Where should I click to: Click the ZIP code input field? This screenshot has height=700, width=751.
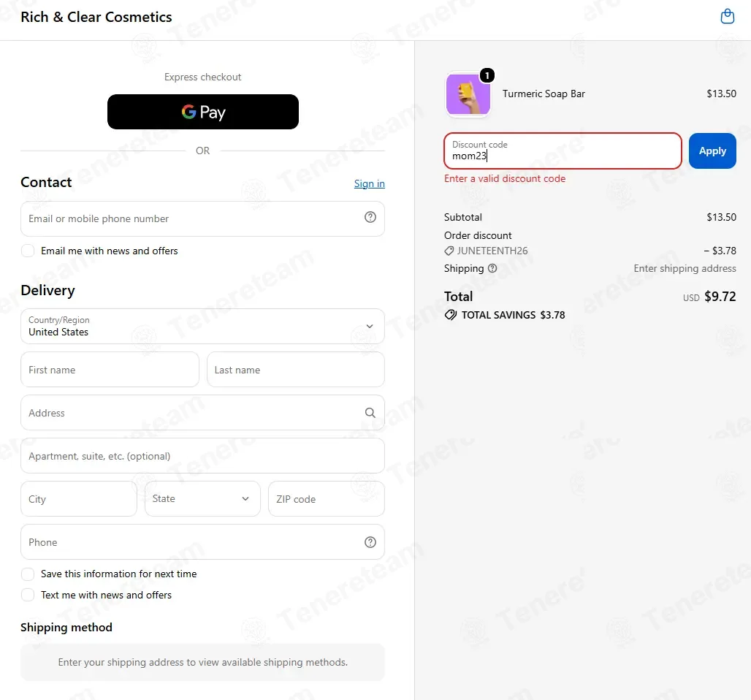[326, 499]
